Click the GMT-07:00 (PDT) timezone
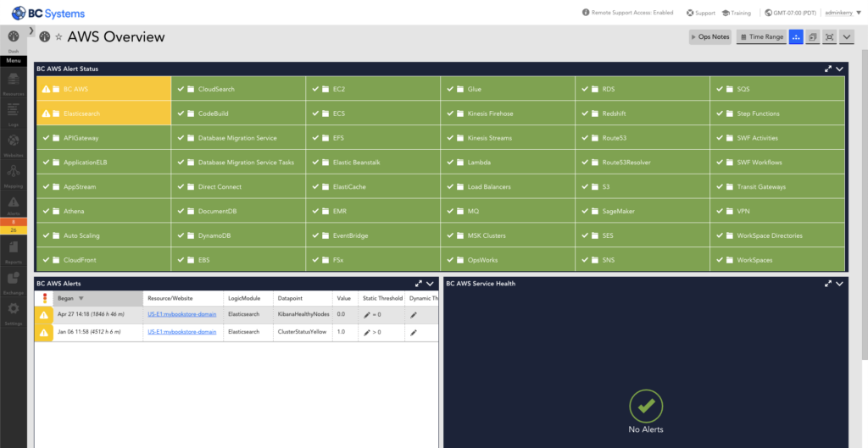 pyautogui.click(x=791, y=12)
